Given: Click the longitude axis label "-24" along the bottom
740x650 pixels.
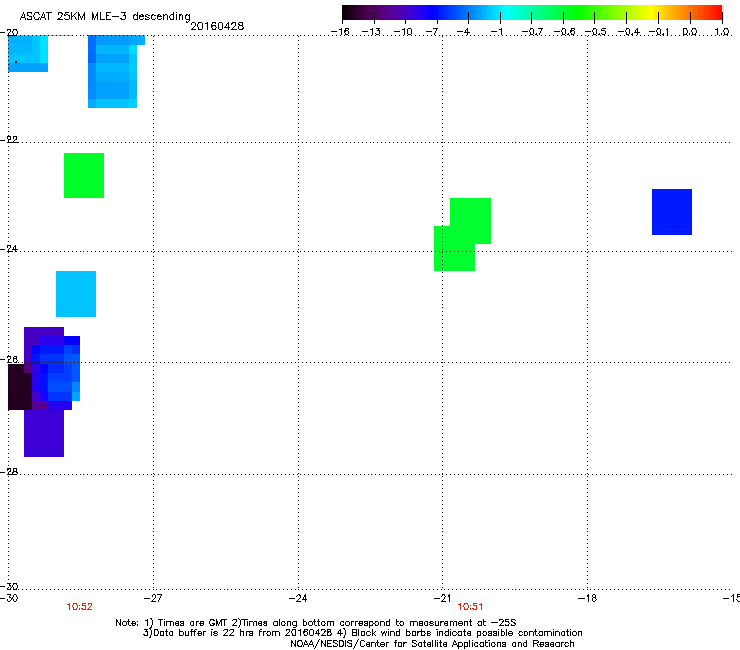Looking at the screenshot, I should [x=298, y=598].
